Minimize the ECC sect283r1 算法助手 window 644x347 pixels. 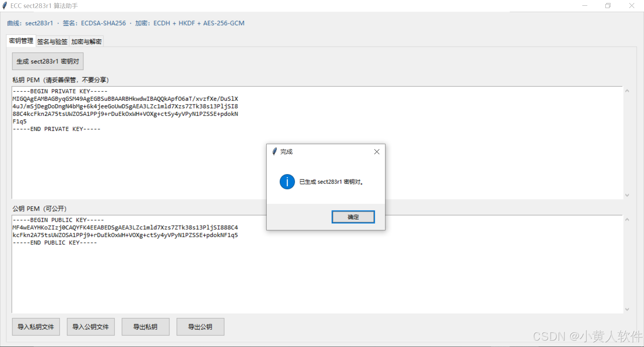click(x=585, y=6)
